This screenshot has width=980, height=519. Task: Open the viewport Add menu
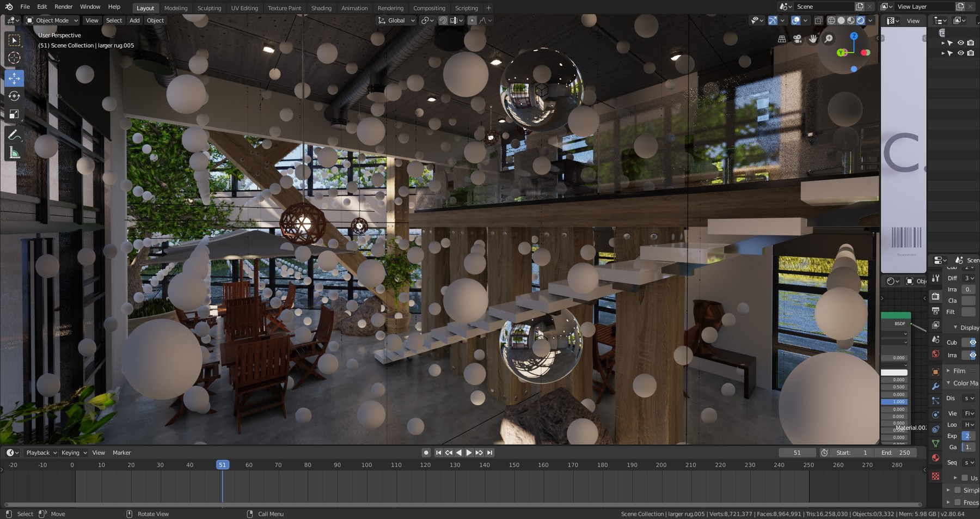point(134,21)
